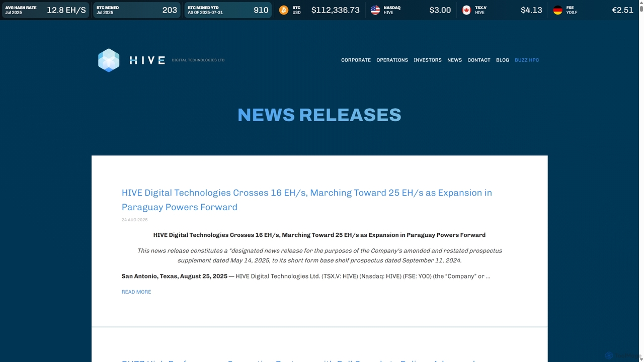Image resolution: width=644 pixels, height=362 pixels.
Task: Open the Operations menu
Action: point(392,60)
